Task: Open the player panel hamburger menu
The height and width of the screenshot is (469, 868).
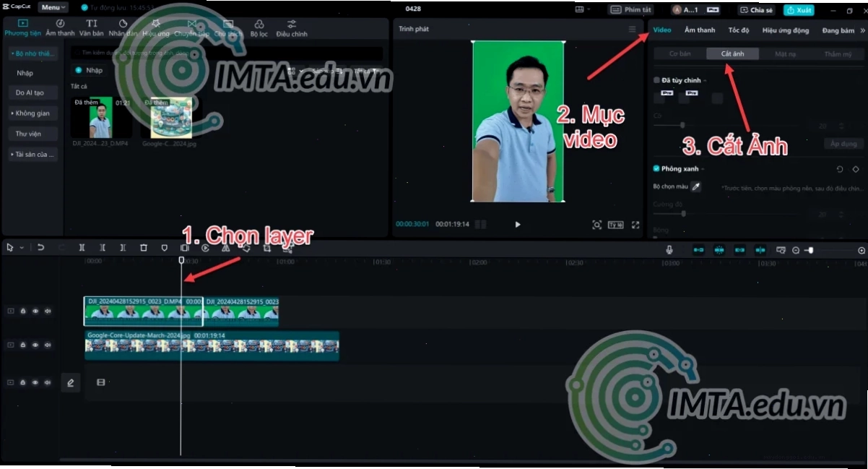Action: click(633, 29)
